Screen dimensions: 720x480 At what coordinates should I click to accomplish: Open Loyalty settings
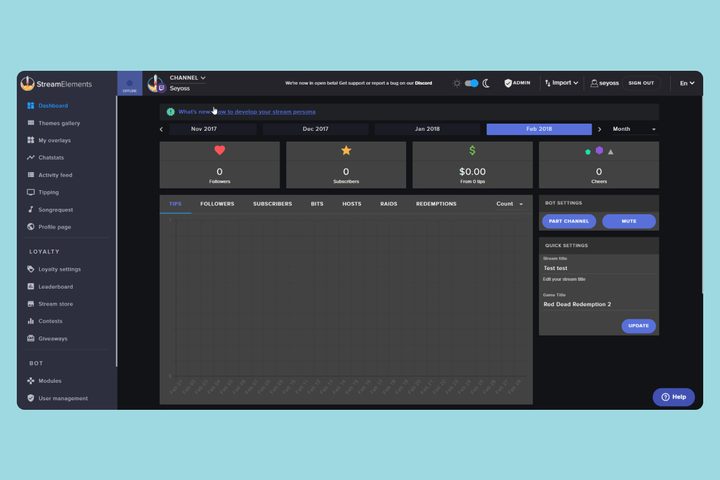[54, 269]
